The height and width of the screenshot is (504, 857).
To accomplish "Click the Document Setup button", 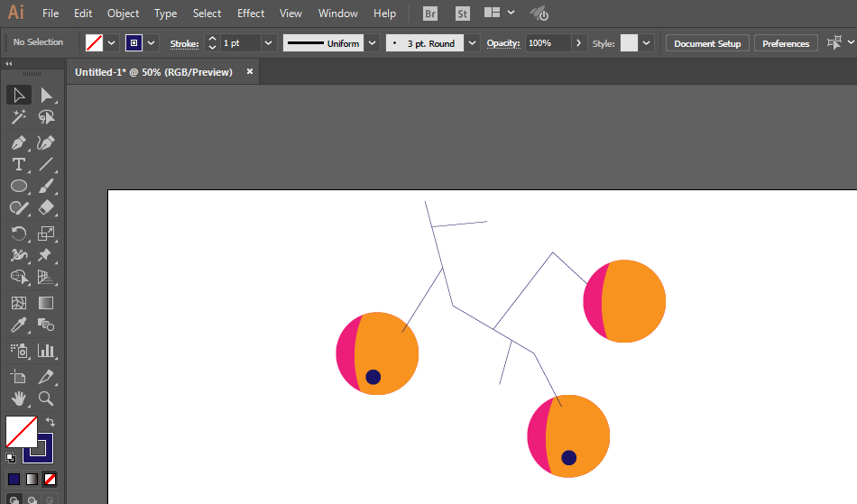I will tap(707, 43).
